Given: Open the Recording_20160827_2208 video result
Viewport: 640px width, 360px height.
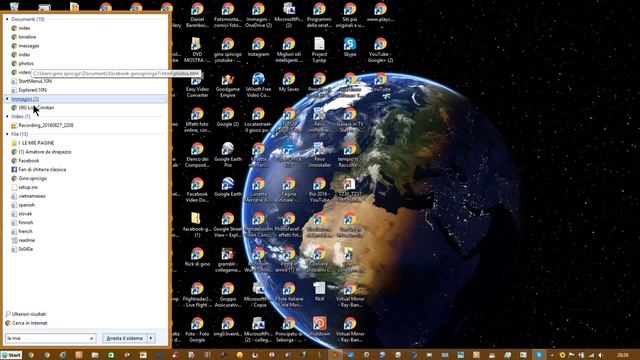Looking at the screenshot, I should 46,125.
